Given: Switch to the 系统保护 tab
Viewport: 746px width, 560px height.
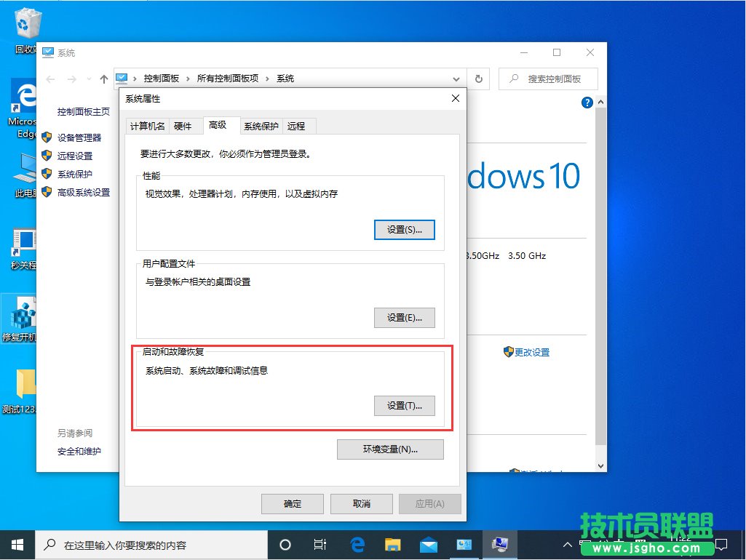Looking at the screenshot, I should coord(261,125).
